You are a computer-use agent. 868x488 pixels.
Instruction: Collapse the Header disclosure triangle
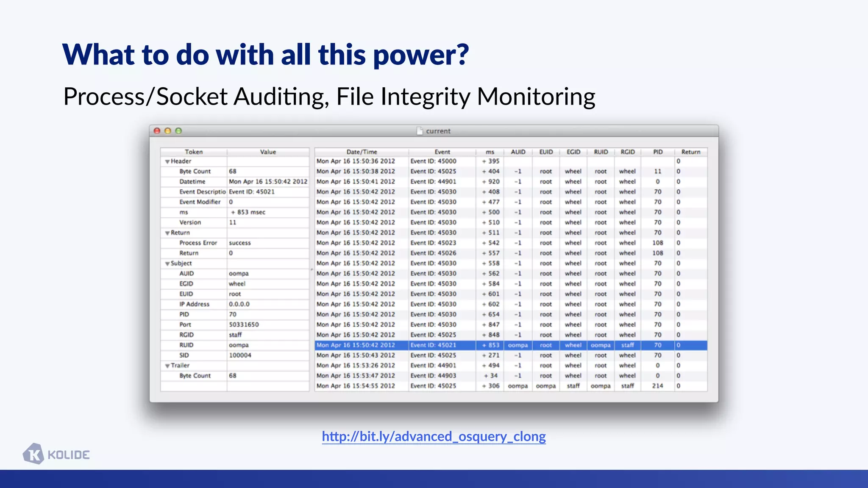(x=167, y=162)
